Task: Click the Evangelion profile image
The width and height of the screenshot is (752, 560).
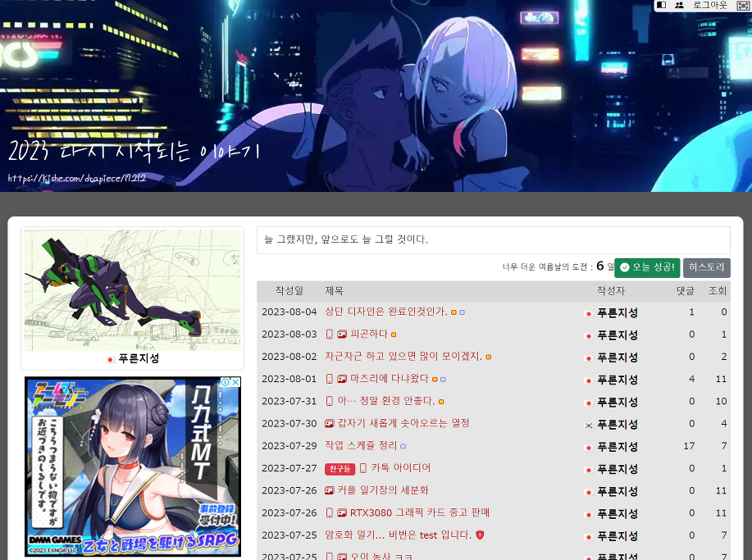Action: [x=132, y=289]
